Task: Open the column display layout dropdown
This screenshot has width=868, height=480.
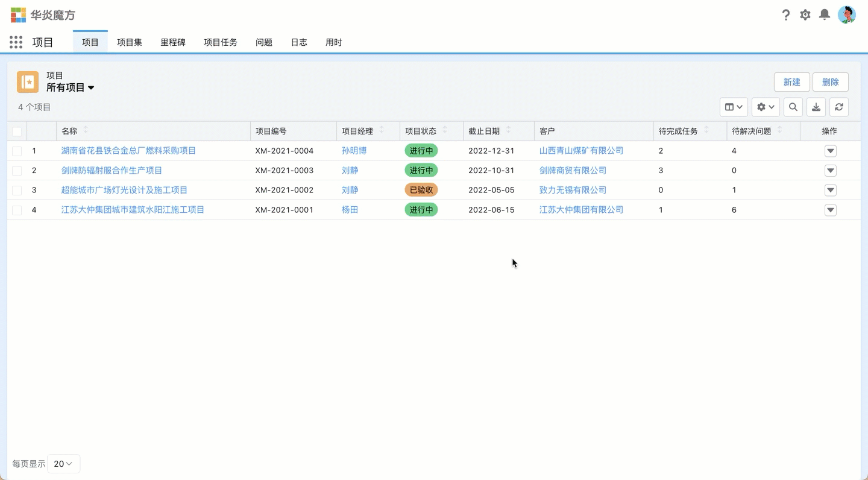Action: pos(734,107)
